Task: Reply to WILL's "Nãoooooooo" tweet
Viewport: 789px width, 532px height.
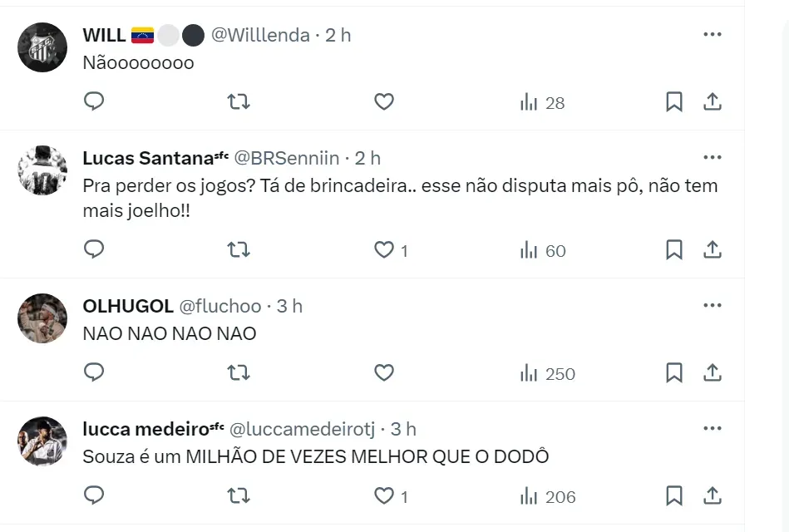Action: [95, 101]
